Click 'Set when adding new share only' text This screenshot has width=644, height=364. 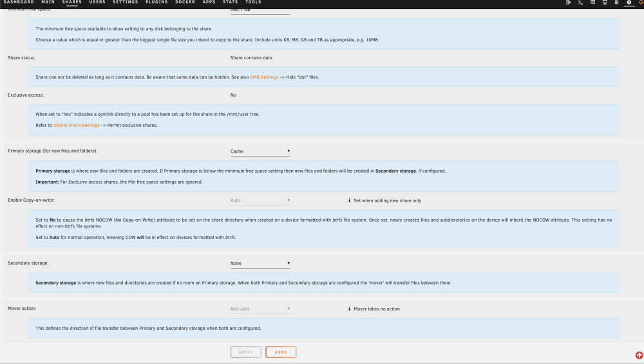point(387,201)
